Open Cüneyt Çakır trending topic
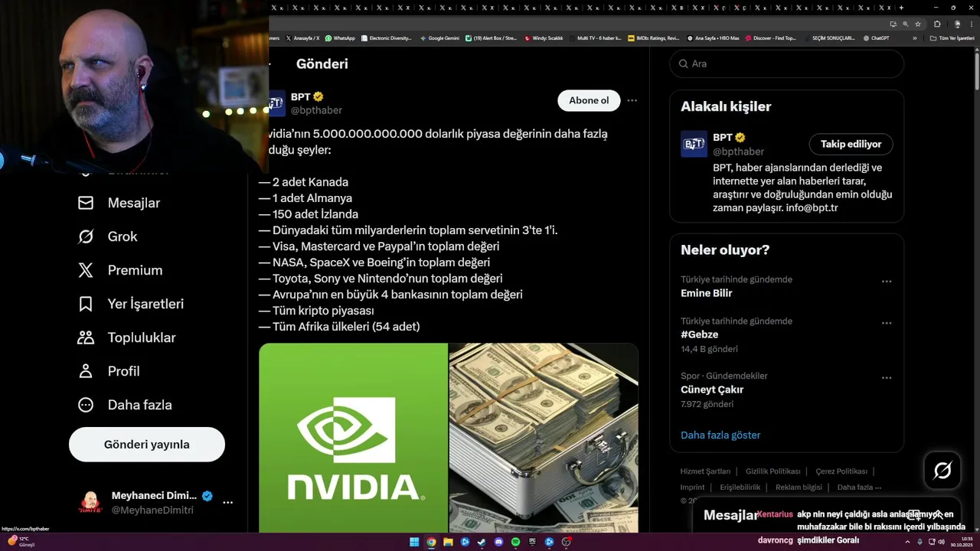 click(712, 390)
